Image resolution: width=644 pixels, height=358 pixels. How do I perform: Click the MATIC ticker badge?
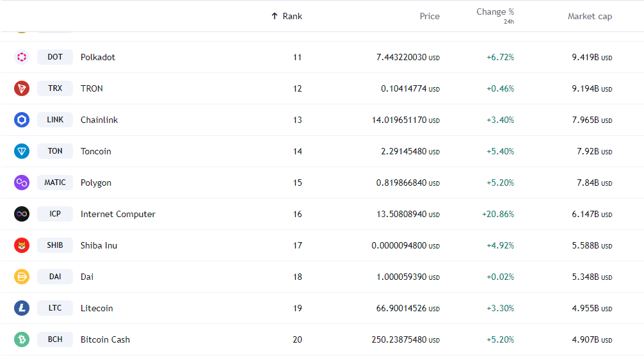pyautogui.click(x=55, y=183)
